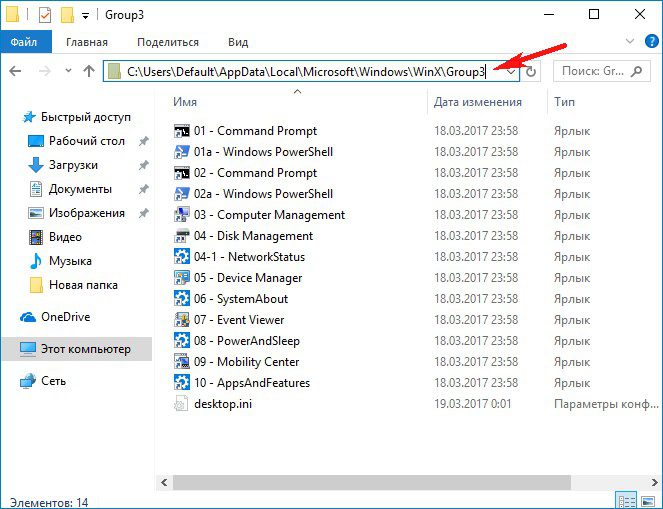Select the 06 - SystemAbout icon
Image resolution: width=663 pixels, height=509 pixels.
[182, 299]
